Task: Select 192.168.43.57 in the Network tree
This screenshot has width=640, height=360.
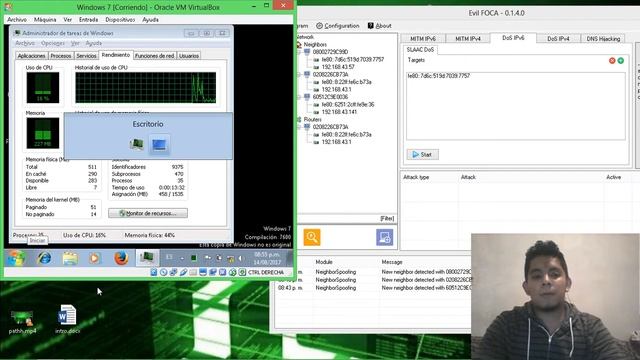Action: coord(338,67)
